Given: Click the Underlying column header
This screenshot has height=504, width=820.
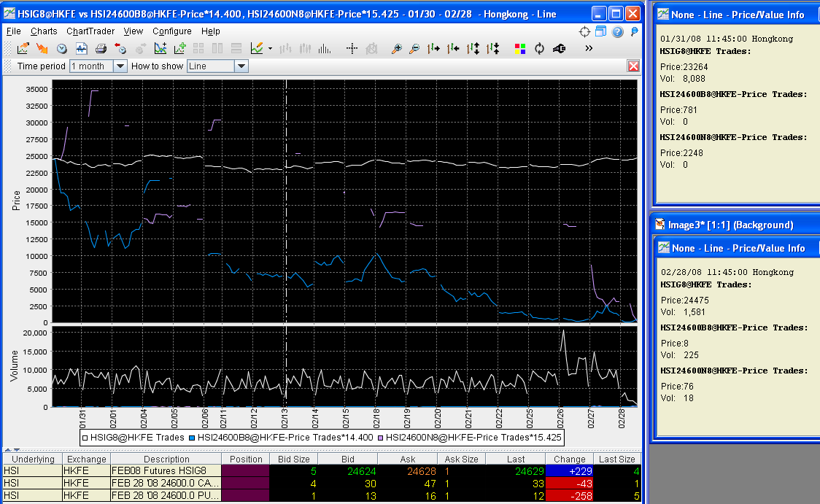Looking at the screenshot, I should click(33, 459).
